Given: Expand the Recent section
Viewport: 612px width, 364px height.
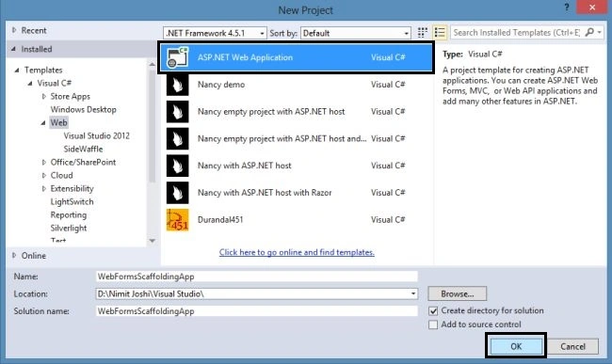Looking at the screenshot, I should tap(14, 30).
